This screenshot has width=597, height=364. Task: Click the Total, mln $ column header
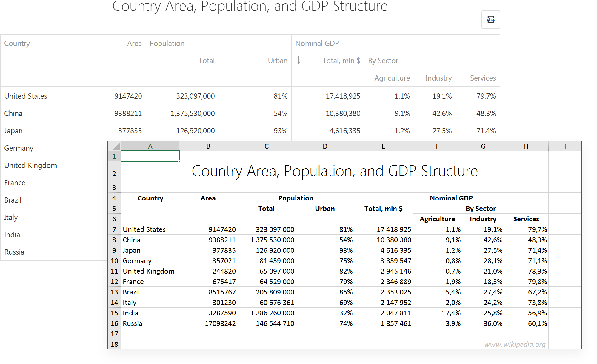[328, 69]
